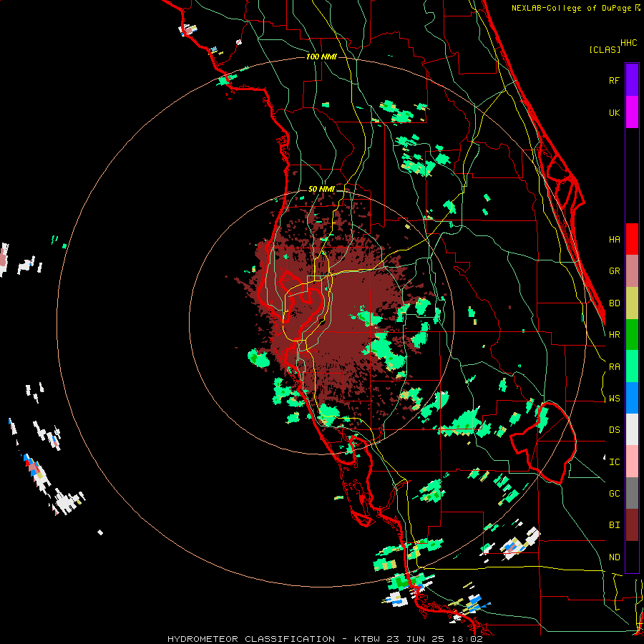Click the BD legend label

coord(614,303)
